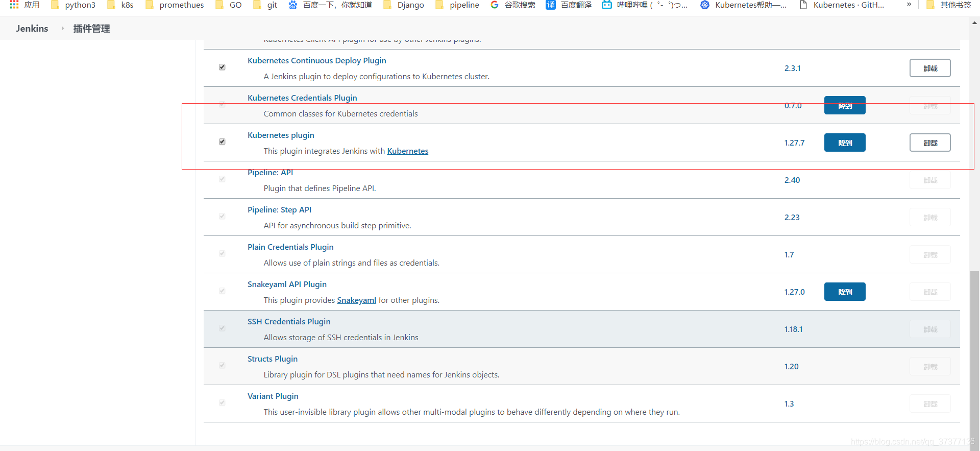Click the scrollbar up arrow
The height and width of the screenshot is (451, 980).
click(x=975, y=23)
